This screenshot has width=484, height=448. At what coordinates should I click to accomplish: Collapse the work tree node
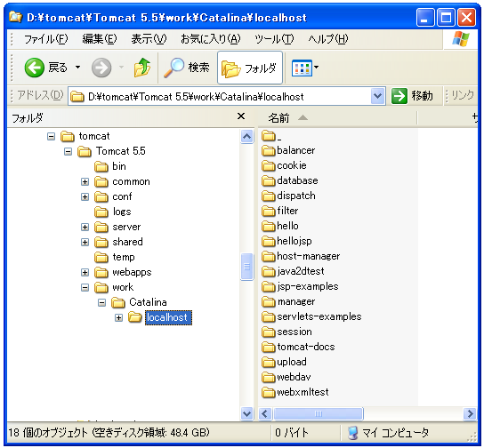point(85,287)
